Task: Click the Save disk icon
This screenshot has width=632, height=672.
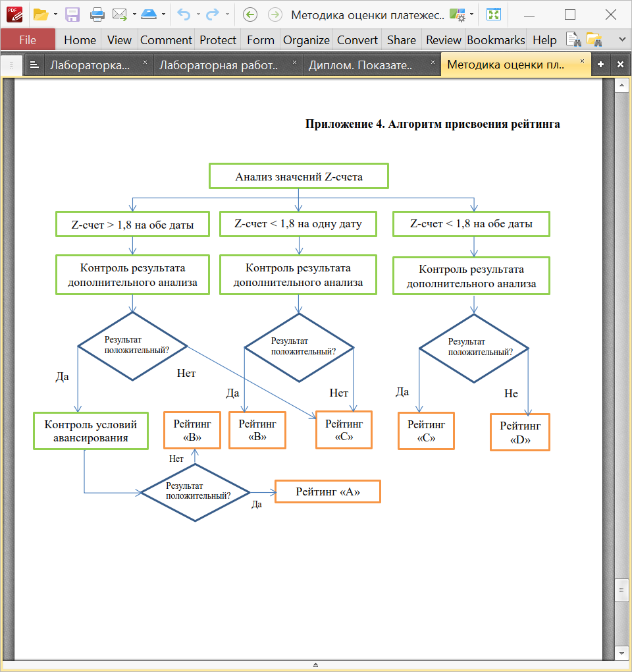Action: [72, 15]
